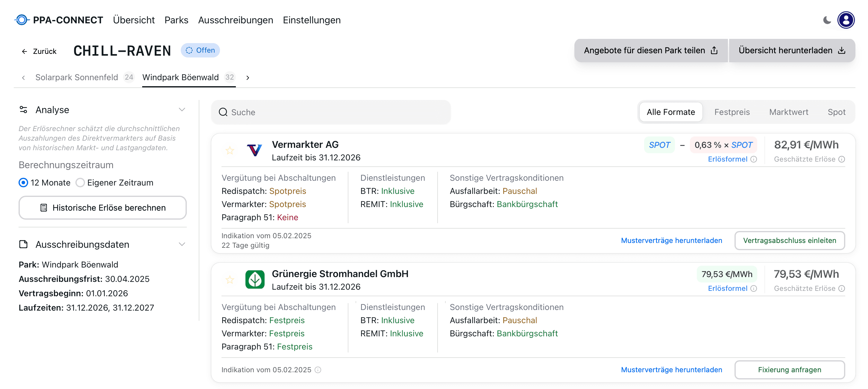Select the Eigener Zeitraum radio option
Image resolution: width=868 pixels, height=389 pixels.
(80, 183)
